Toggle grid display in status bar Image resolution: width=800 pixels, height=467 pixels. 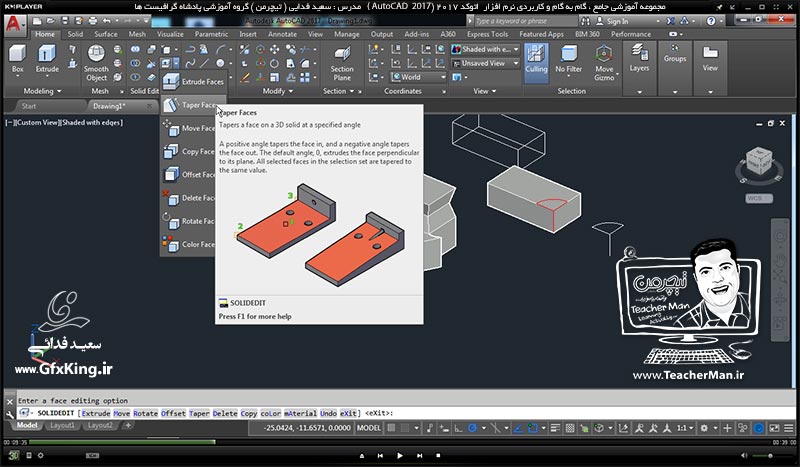(391, 428)
